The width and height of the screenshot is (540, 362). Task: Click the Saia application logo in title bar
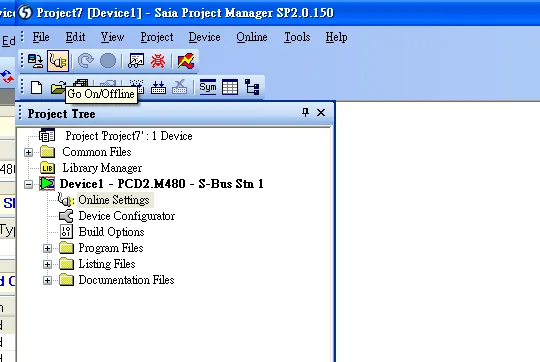tap(25, 12)
